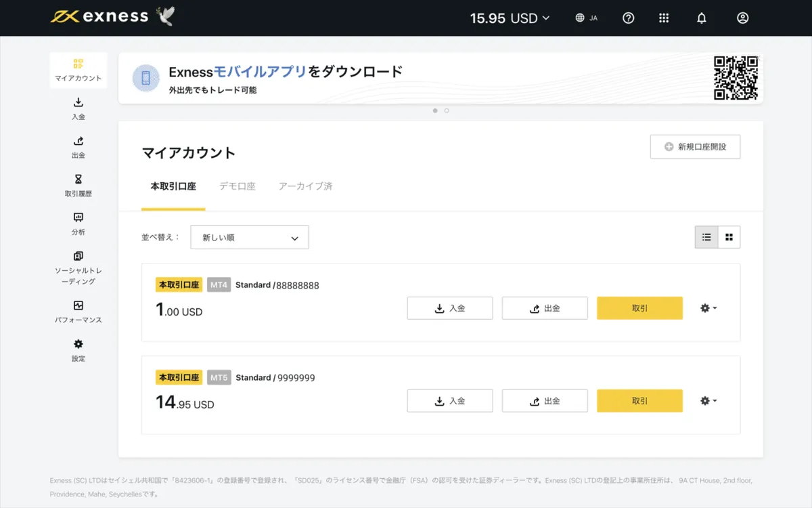This screenshot has height=508, width=812.
Task: Open the My Account sidebar icon
Action: (78, 64)
